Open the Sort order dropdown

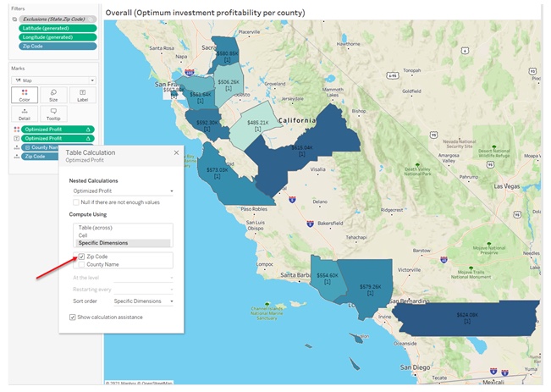tap(144, 301)
